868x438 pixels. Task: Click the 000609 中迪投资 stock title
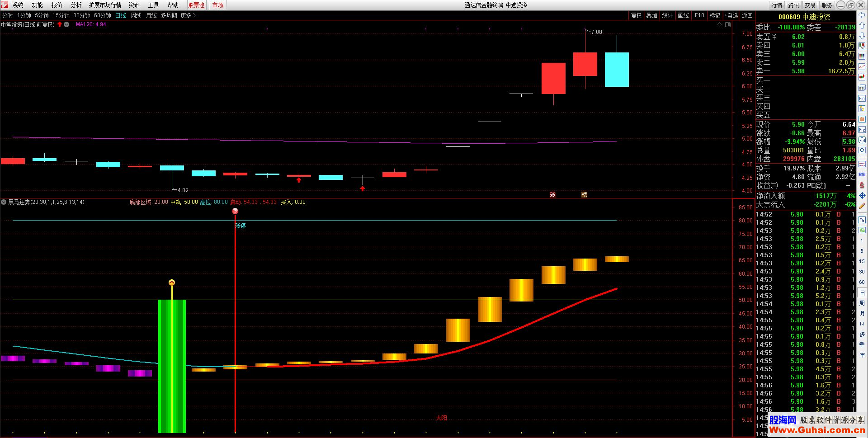[x=804, y=17]
